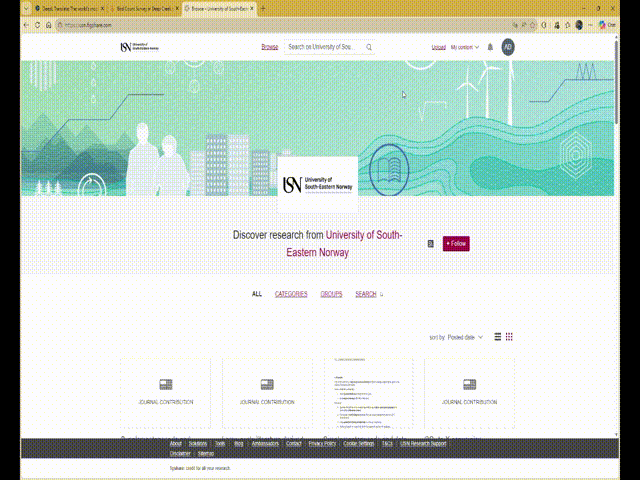Switch to the second browser tab

tap(144, 9)
